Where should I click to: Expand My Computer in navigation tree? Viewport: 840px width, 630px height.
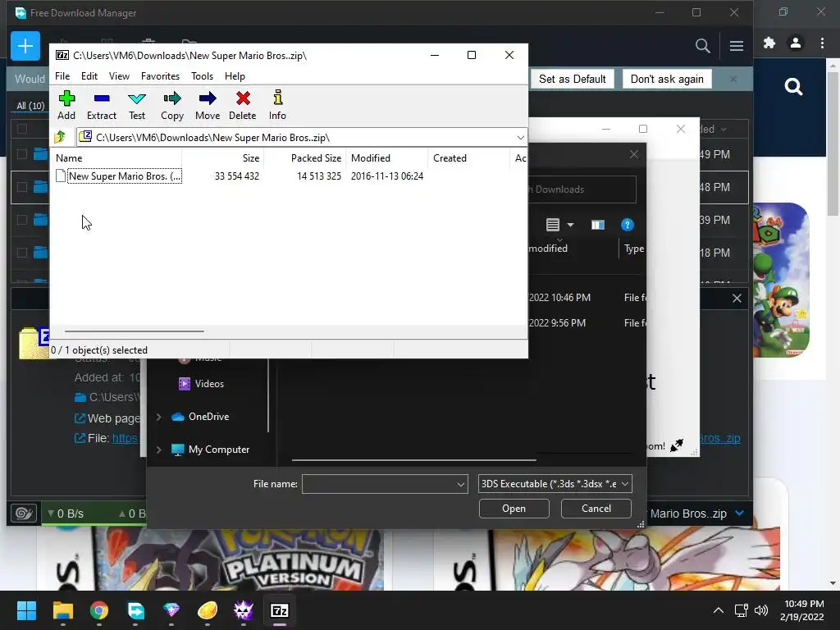click(x=158, y=450)
